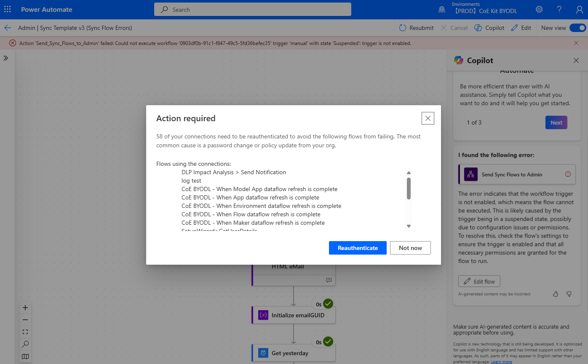Image resolution: width=588 pixels, height=364 pixels.
Task: Select 'When Environment dataflow refresh' entry
Action: (261, 206)
